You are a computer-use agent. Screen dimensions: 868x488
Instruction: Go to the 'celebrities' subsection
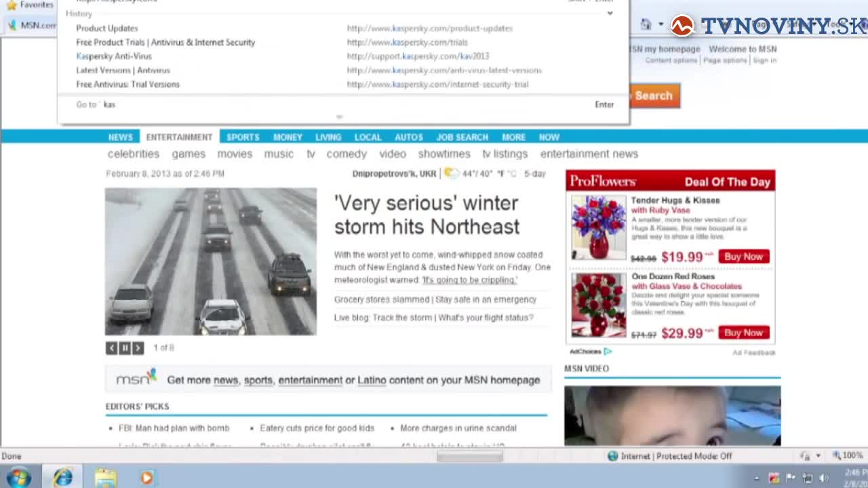[134, 154]
